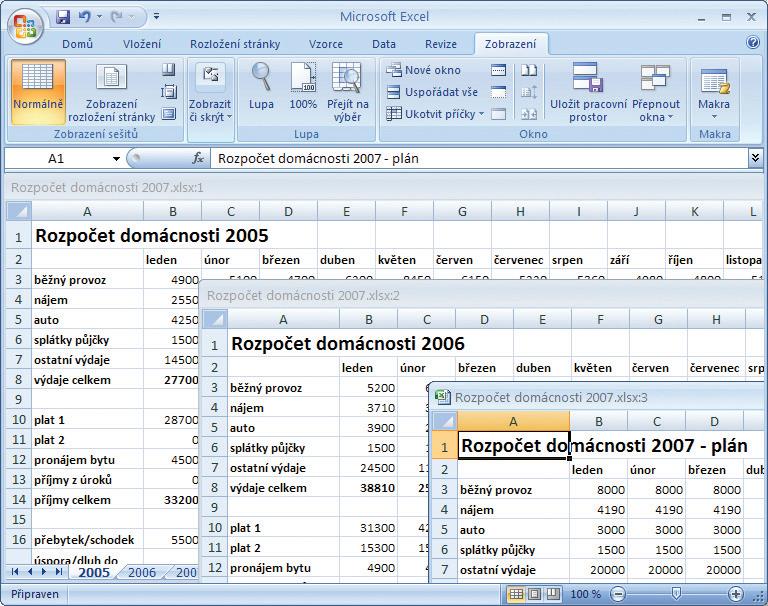Expand Přepnout okna window list
This screenshot has width=768, height=606.
[x=656, y=92]
